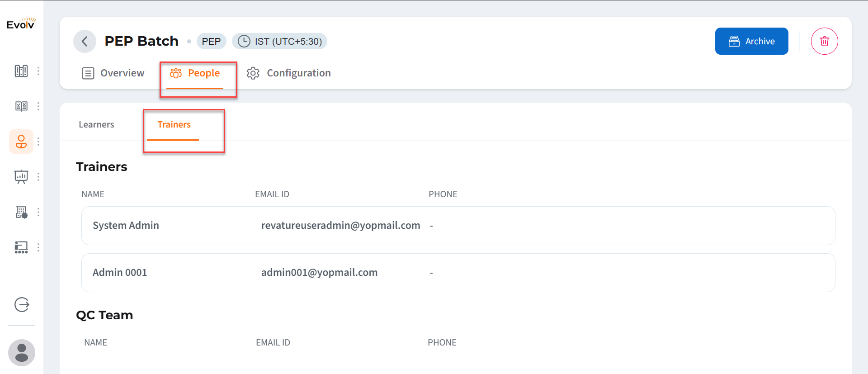Select the highlighted orange people sidebar icon
Image resolution: width=868 pixels, height=374 pixels.
[21, 142]
